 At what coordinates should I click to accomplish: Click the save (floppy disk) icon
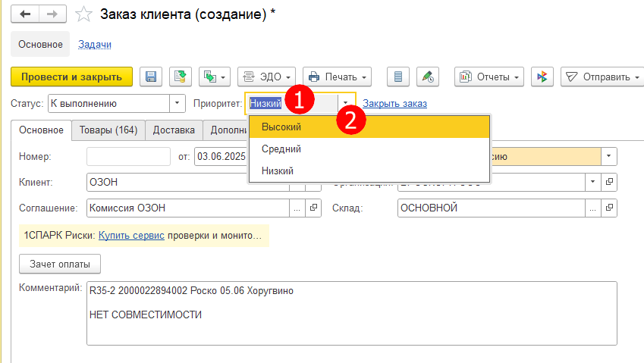click(x=151, y=77)
